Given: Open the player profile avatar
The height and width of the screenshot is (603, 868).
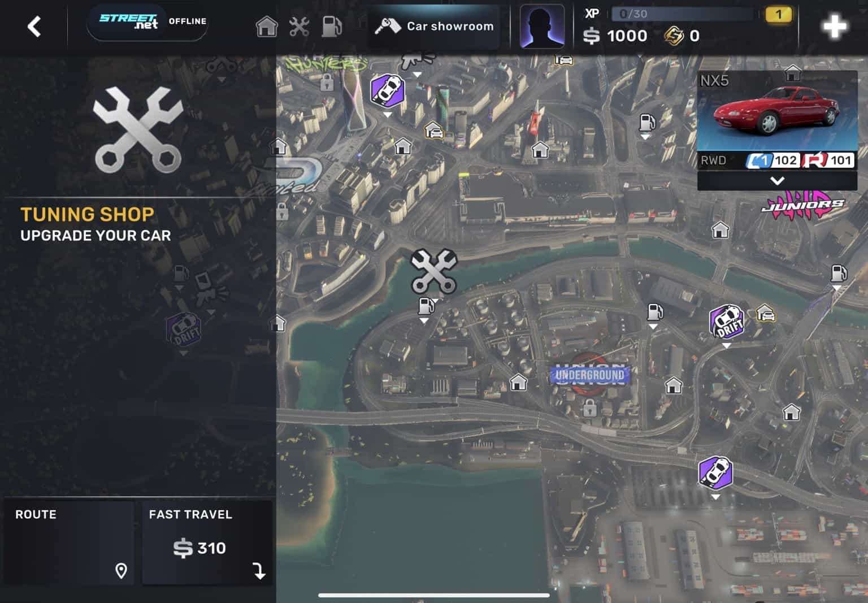Looking at the screenshot, I should [x=542, y=26].
